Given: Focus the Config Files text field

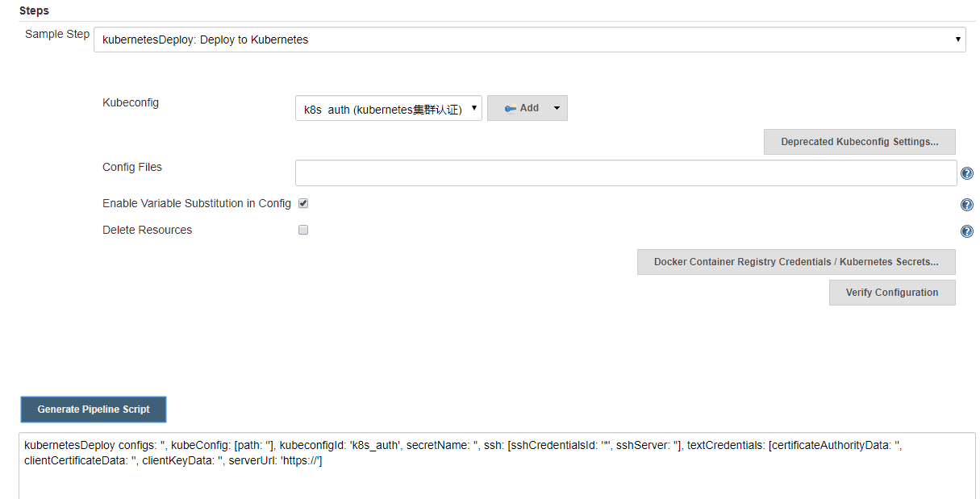Looking at the screenshot, I should [x=625, y=173].
